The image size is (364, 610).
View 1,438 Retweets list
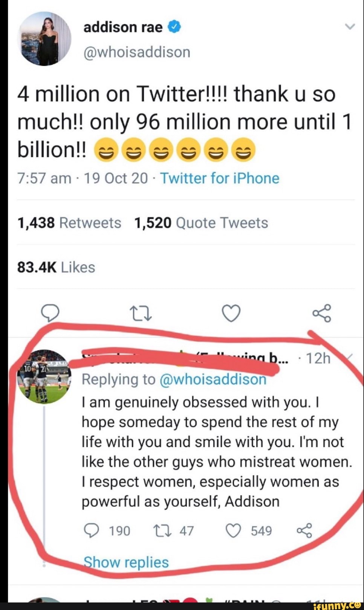point(69,223)
